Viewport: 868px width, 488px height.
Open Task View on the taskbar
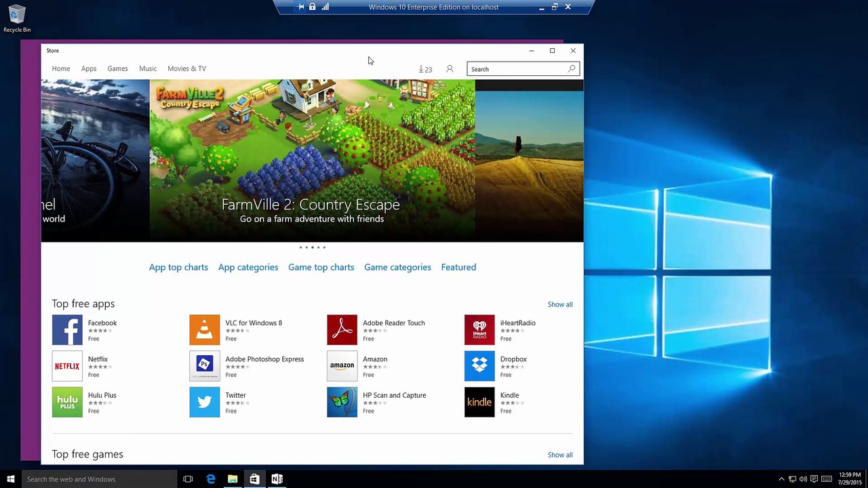click(x=188, y=479)
